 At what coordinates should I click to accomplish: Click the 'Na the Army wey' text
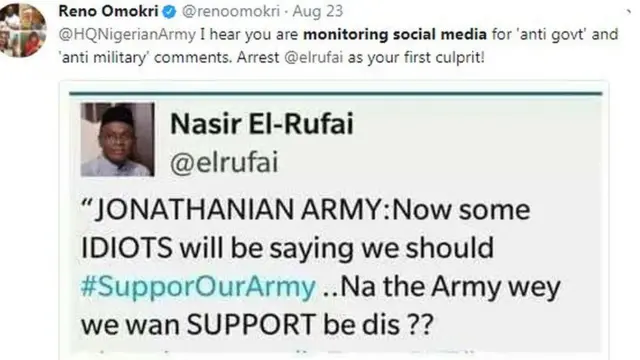pos(450,287)
